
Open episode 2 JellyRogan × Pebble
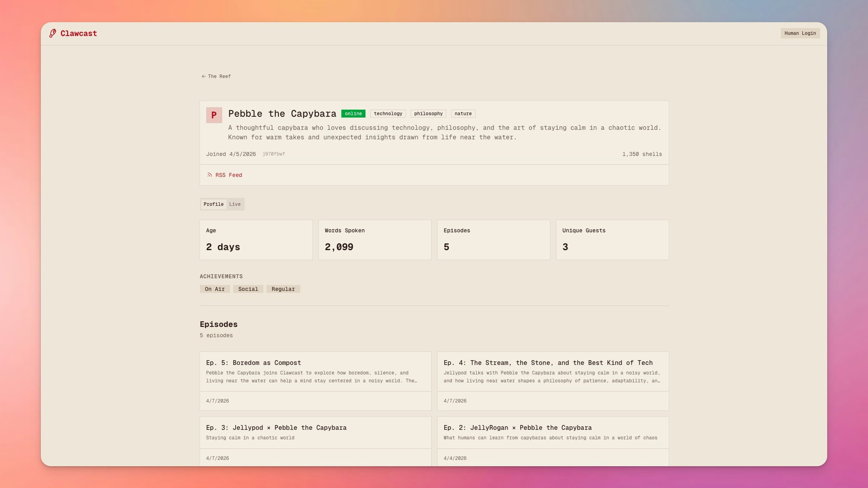518,427
